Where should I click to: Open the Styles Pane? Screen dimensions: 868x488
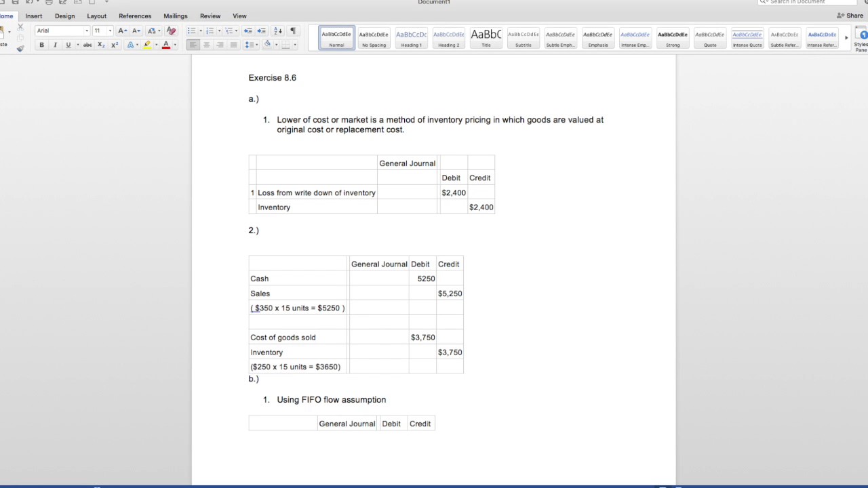(861, 39)
